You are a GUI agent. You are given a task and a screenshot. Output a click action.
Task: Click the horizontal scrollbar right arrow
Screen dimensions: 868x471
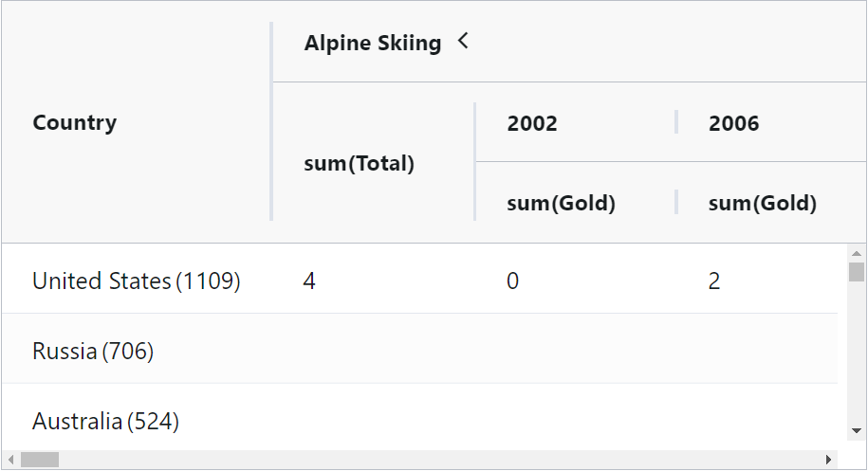coord(829,460)
